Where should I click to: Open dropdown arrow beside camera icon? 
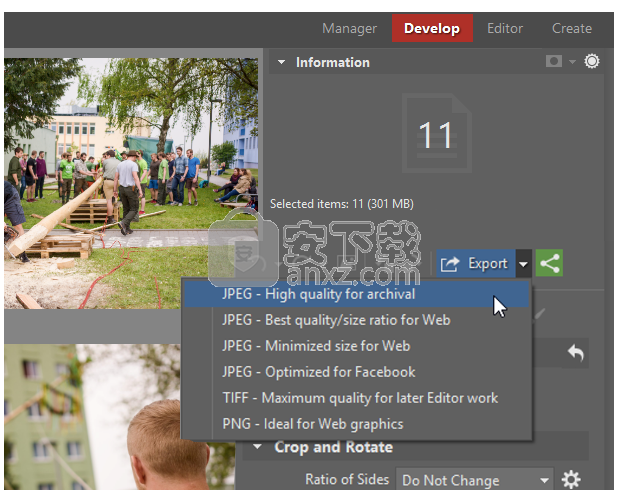coord(572,62)
